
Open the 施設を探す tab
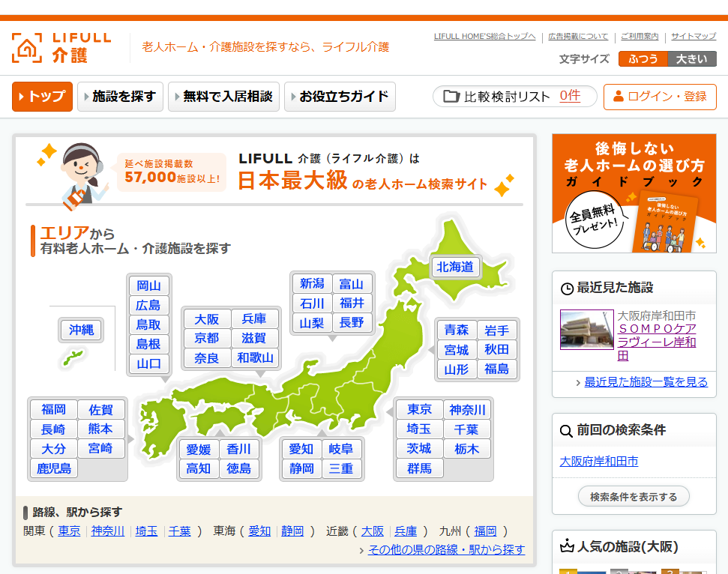120,97
